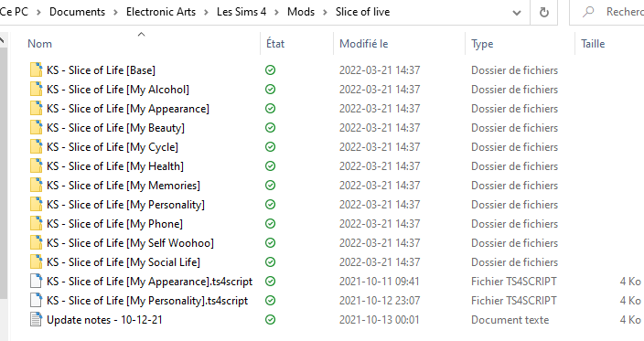The image size is (644, 341).
Task: Click the 2021-10-12 23:07 modified date
Action: (x=379, y=301)
